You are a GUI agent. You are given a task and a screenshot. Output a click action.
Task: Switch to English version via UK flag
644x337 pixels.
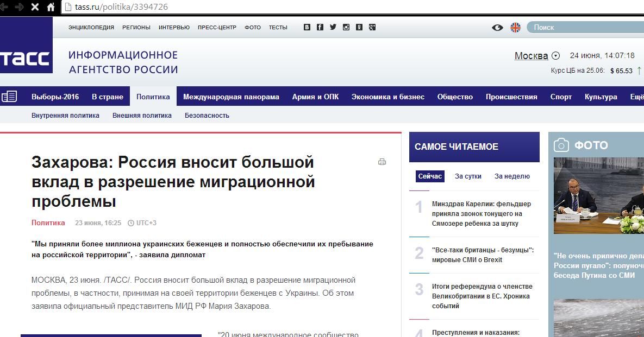[x=515, y=28]
